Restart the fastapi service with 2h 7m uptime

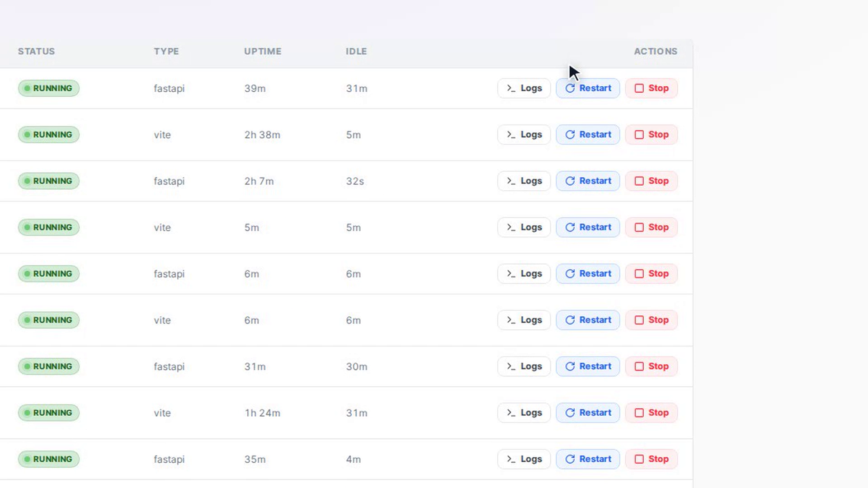click(588, 181)
